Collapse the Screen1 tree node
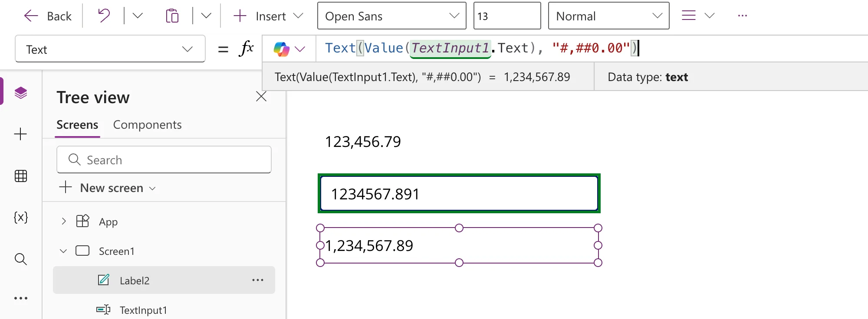Screen dimensions: 868x319 coord(63,251)
